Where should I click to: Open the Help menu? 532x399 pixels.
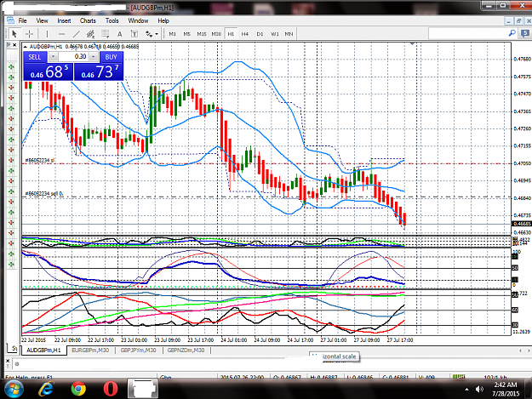[x=163, y=20]
